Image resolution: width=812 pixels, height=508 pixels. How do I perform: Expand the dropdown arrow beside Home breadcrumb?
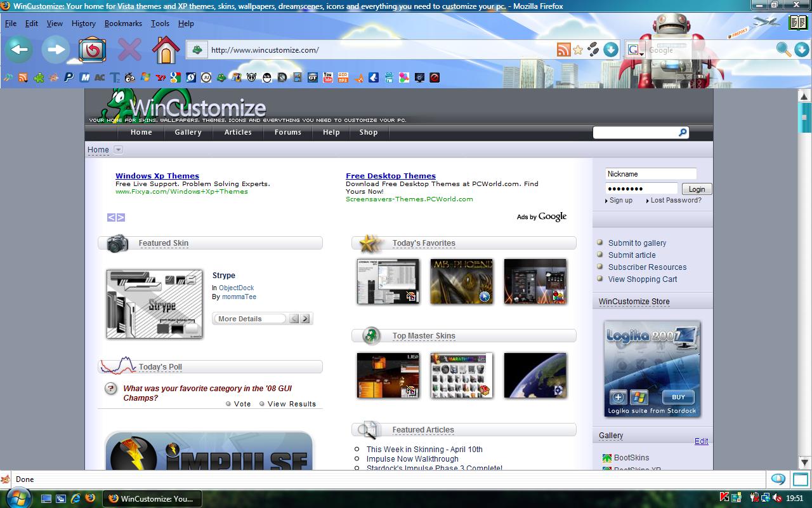tap(118, 150)
